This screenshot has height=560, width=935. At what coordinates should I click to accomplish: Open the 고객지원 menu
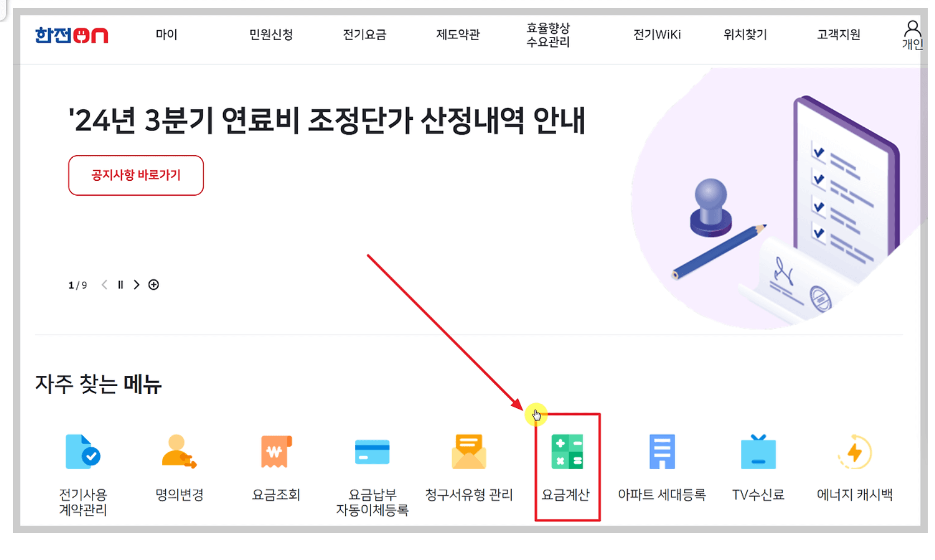click(x=838, y=35)
